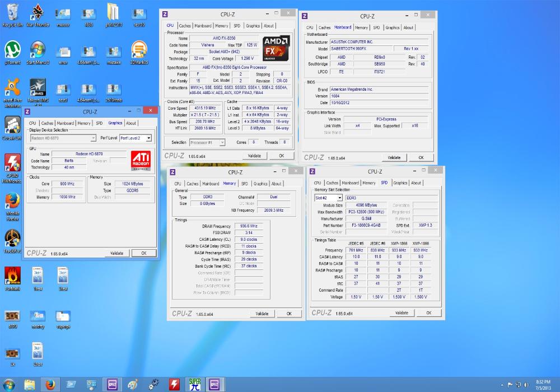This screenshot has height=392, width=560.
Task: Open the Radeon HD 6870 display device dropdown
Action: [93, 138]
